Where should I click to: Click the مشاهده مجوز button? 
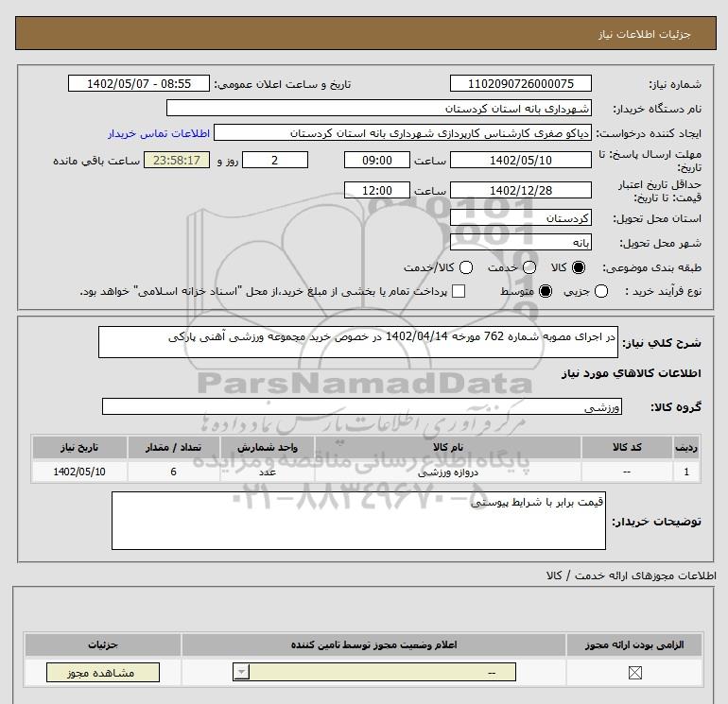[103, 673]
